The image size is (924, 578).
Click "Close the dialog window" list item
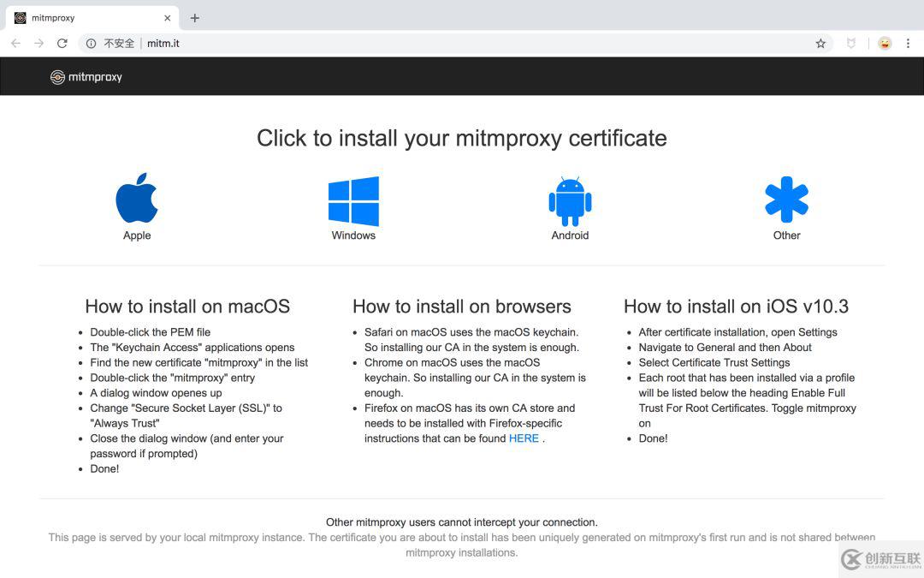click(x=187, y=446)
